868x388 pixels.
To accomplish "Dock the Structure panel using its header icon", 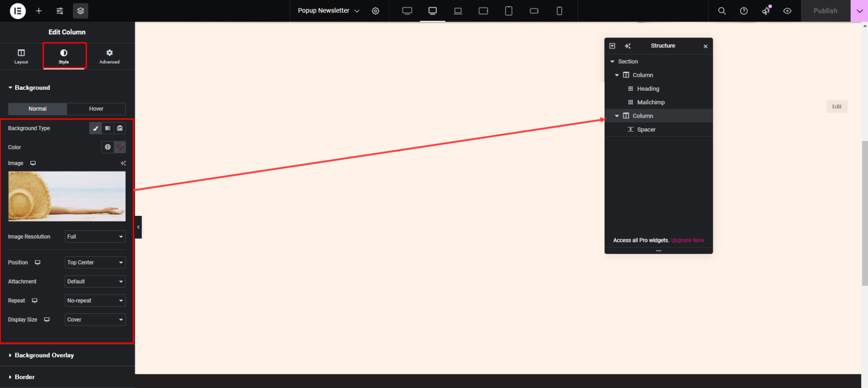I will [612, 46].
